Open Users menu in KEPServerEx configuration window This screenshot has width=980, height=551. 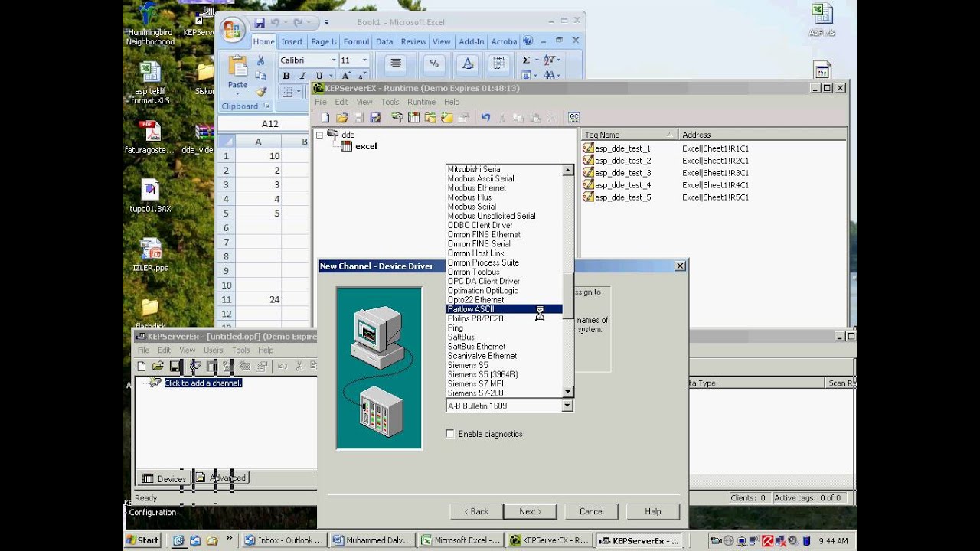coord(214,350)
